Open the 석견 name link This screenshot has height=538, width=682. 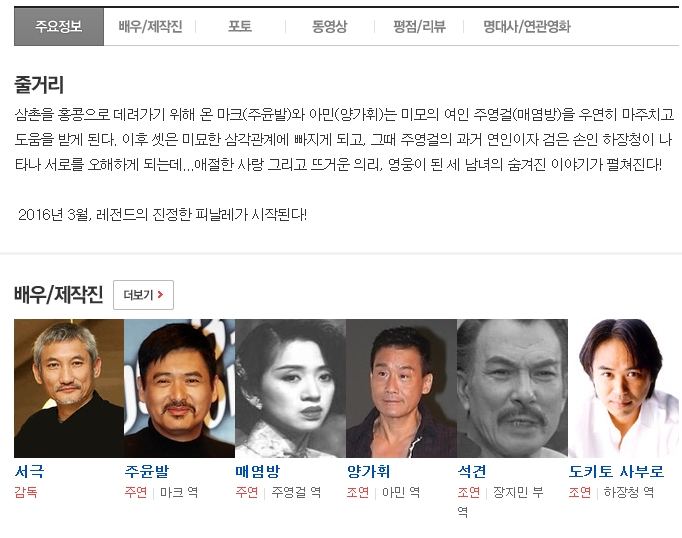pyautogui.click(x=472, y=471)
